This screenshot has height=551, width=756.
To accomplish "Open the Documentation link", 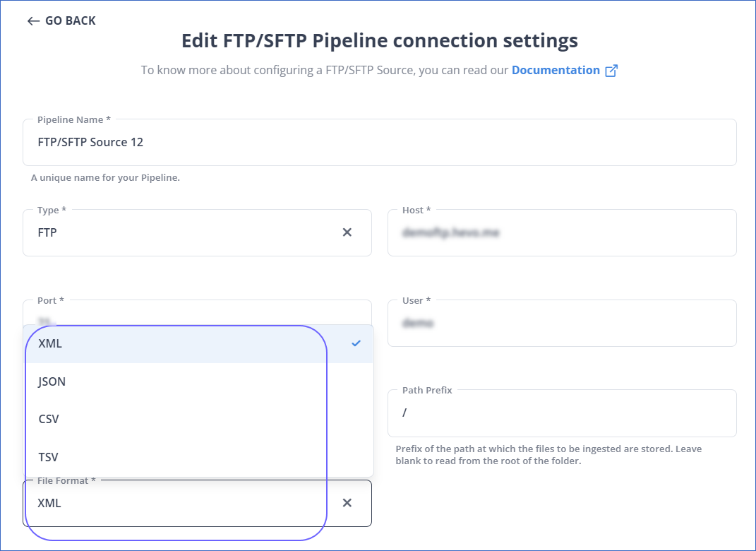I will pyautogui.click(x=556, y=70).
